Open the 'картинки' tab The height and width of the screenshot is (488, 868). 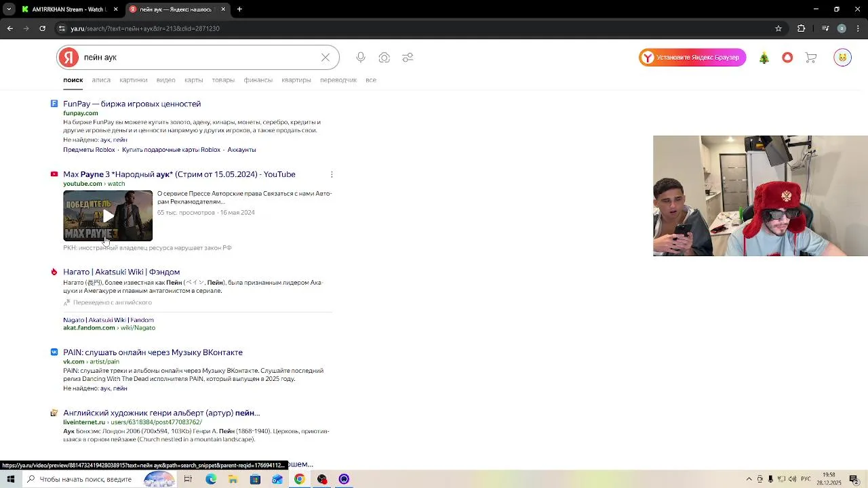pos(134,80)
